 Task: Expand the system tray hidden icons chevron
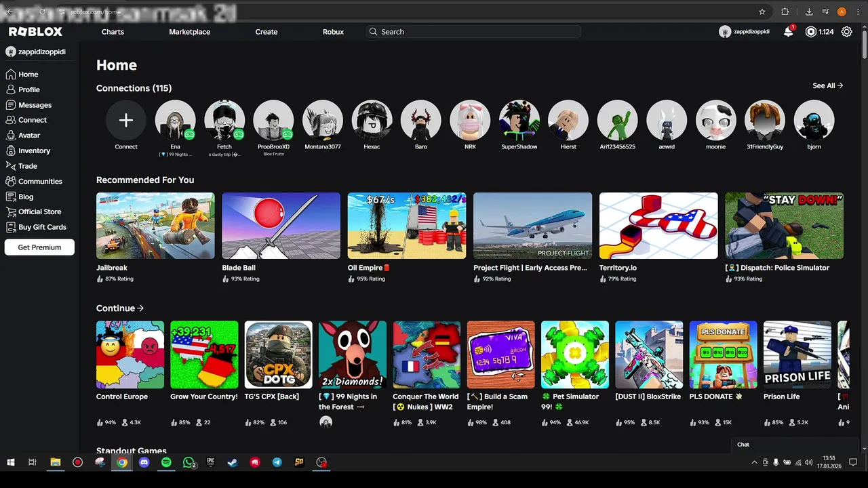754,462
